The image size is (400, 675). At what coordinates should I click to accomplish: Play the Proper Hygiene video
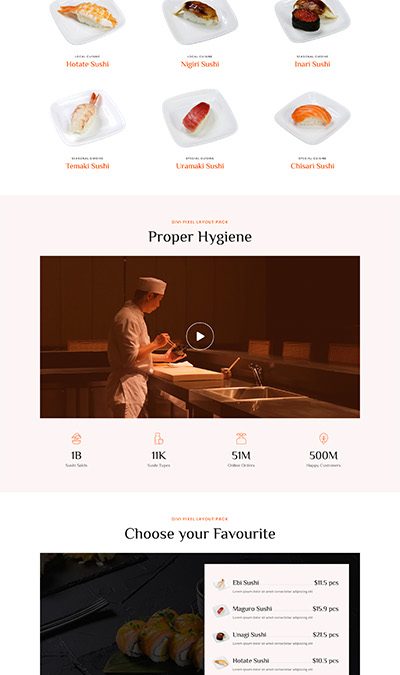point(200,336)
